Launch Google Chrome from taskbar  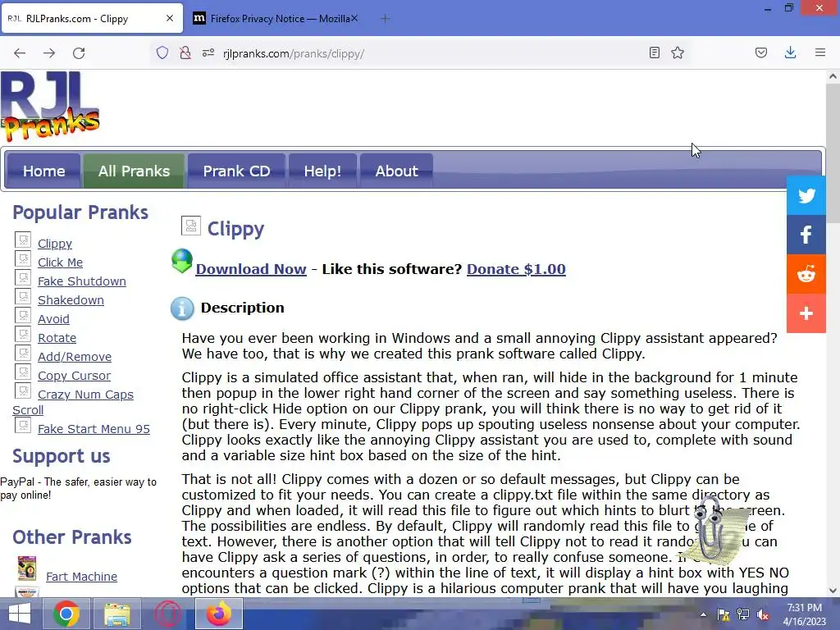point(66,614)
